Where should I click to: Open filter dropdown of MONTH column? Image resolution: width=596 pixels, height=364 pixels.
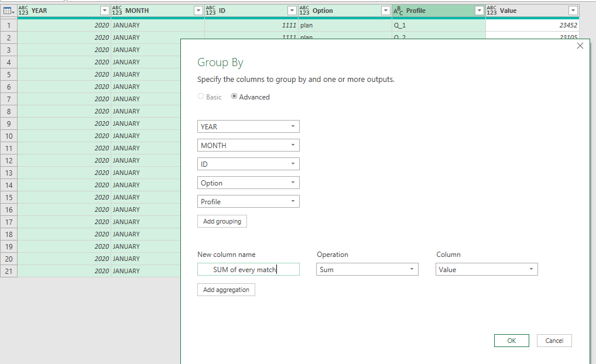pyautogui.click(x=198, y=11)
